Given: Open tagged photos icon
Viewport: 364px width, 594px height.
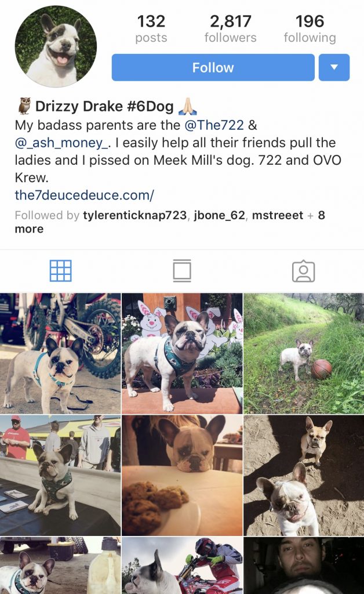Looking at the screenshot, I should pyautogui.click(x=304, y=271).
